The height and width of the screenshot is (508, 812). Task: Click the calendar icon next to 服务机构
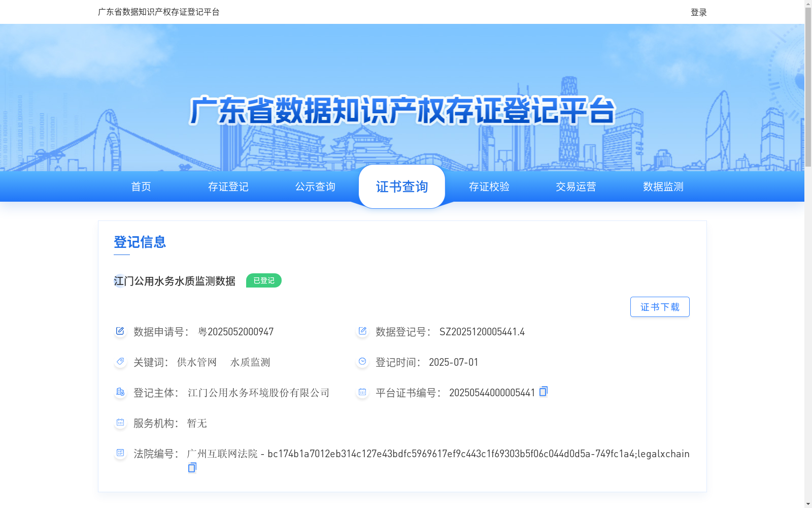120,422
